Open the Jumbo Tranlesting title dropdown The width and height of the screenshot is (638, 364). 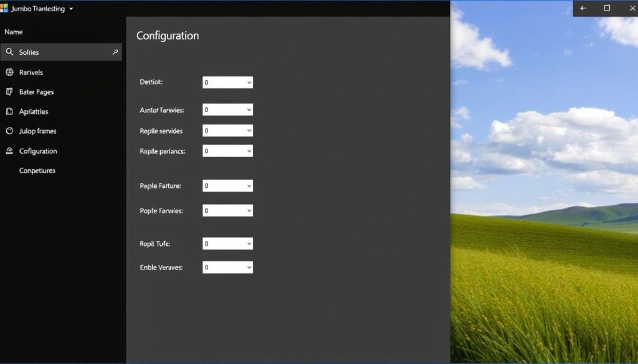(x=71, y=9)
